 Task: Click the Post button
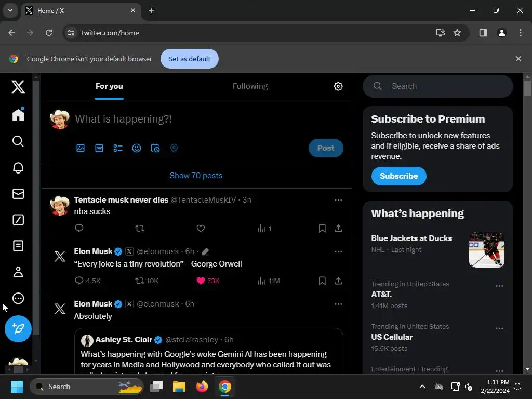[326, 148]
